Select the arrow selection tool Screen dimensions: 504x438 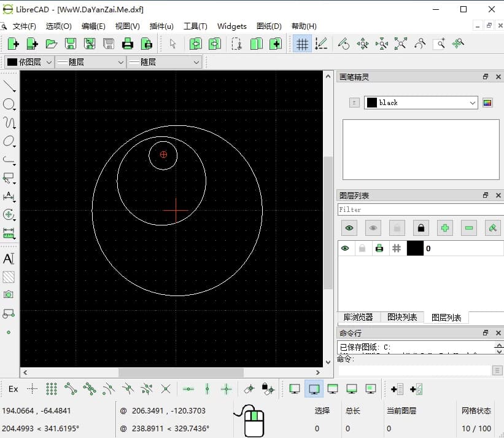click(x=173, y=44)
